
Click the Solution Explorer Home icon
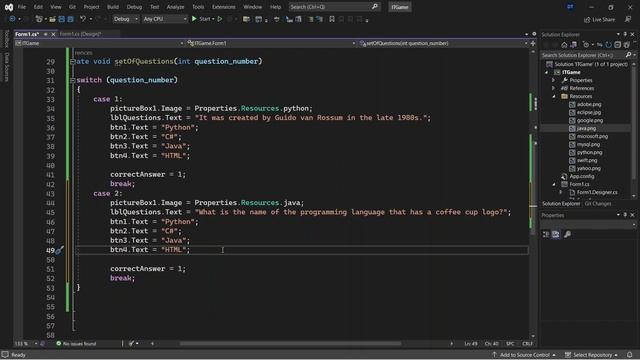(564, 44)
